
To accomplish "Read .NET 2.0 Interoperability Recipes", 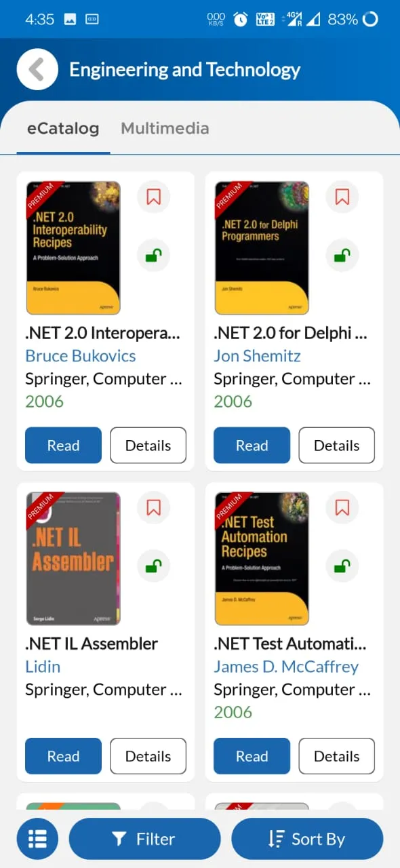I will 63,446.
